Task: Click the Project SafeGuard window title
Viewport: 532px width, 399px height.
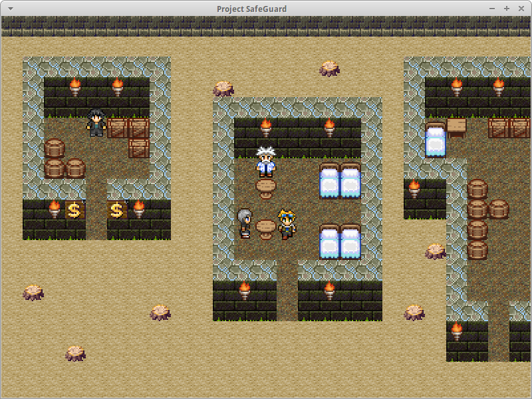Action: (x=251, y=8)
